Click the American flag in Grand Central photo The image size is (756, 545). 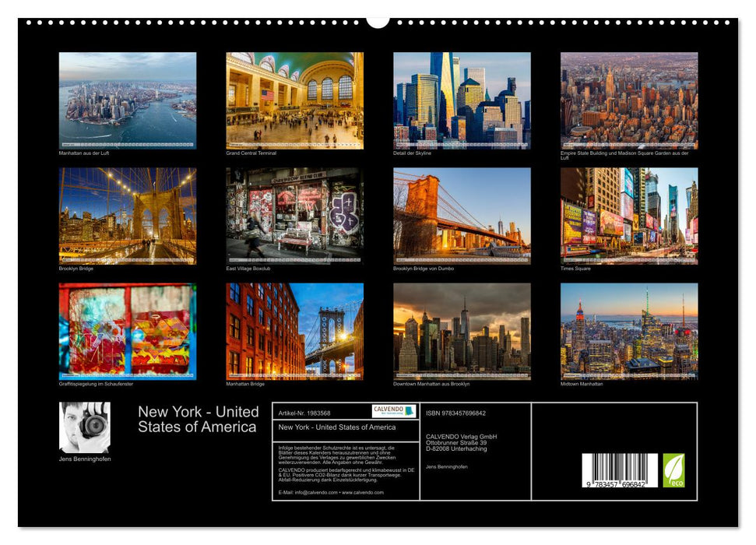point(268,95)
